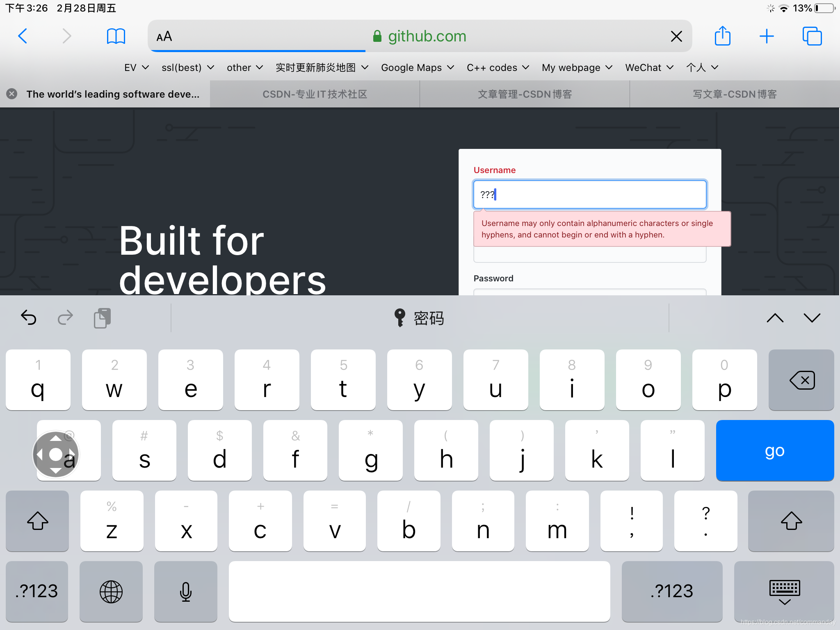Tap the Built for developers heading
Screen dimensions: 840x630
click(x=222, y=260)
